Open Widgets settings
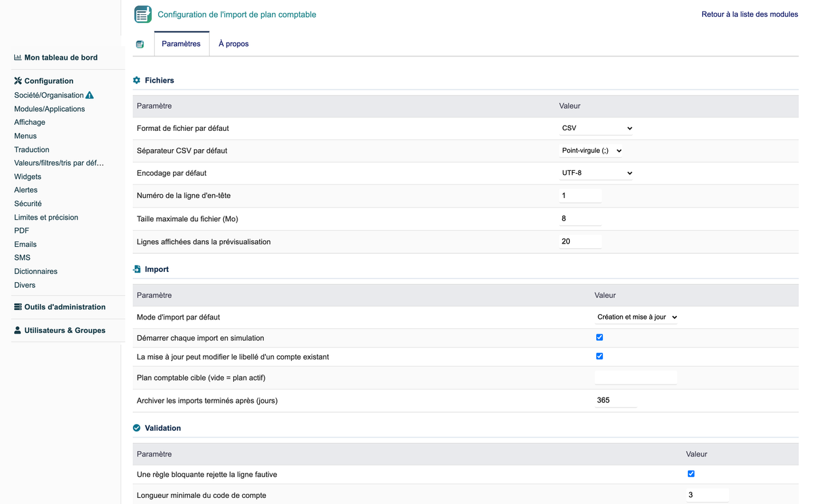Viewport: 814px width, 504px height. click(28, 176)
